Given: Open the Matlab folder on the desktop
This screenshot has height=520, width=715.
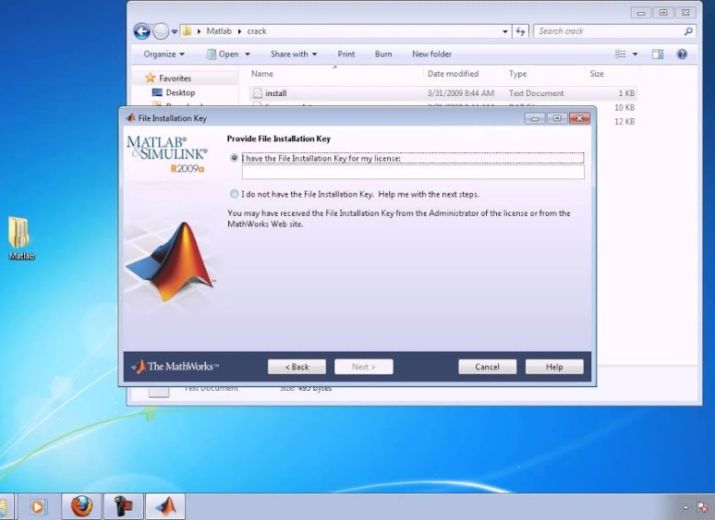Looking at the screenshot, I should (x=21, y=238).
